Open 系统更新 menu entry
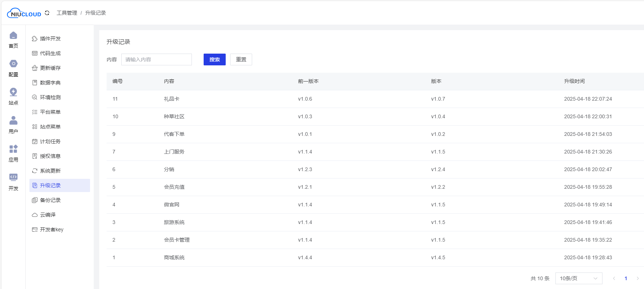 click(50, 171)
